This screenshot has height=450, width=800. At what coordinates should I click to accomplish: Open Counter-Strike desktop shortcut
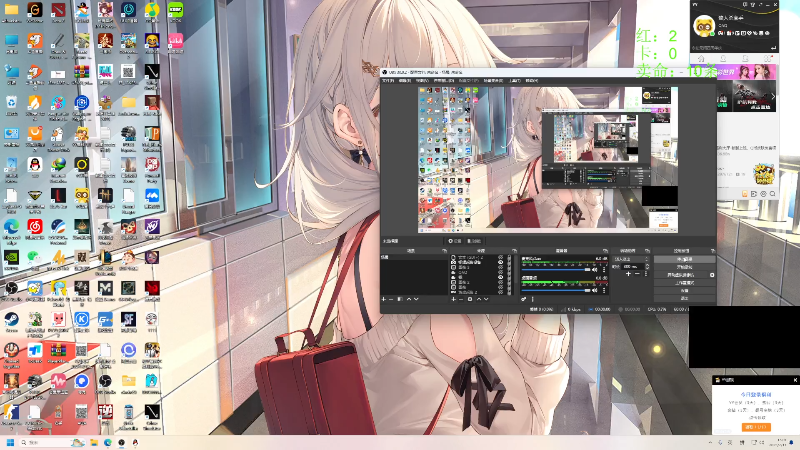11,413
